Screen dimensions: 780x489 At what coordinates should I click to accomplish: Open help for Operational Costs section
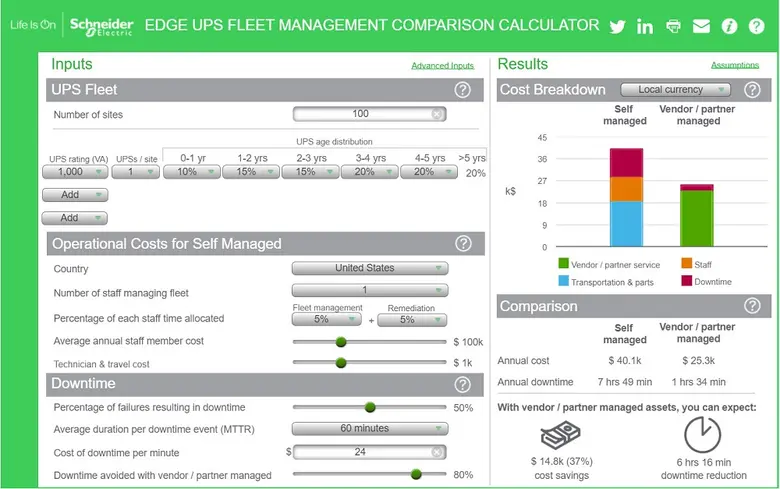[x=463, y=243]
